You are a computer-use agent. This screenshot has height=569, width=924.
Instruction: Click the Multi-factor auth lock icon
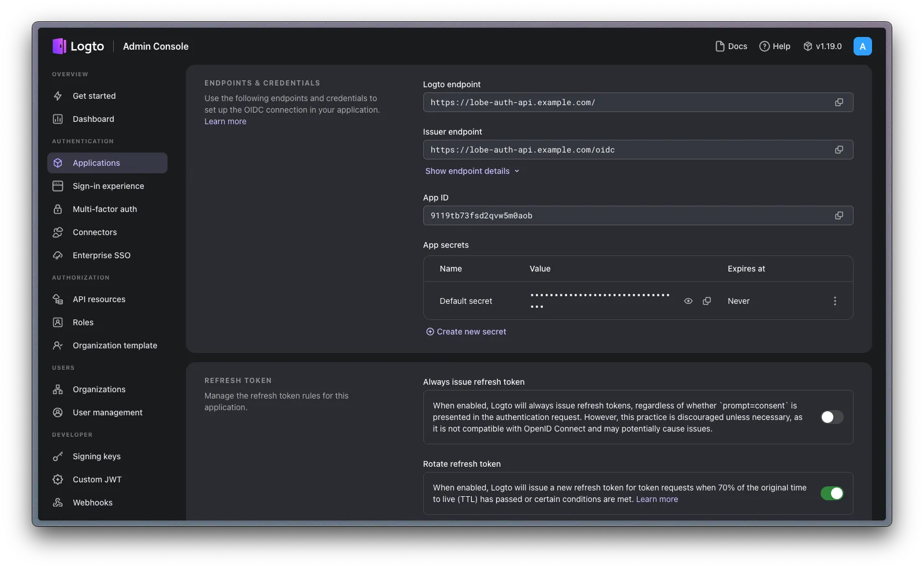[58, 209]
